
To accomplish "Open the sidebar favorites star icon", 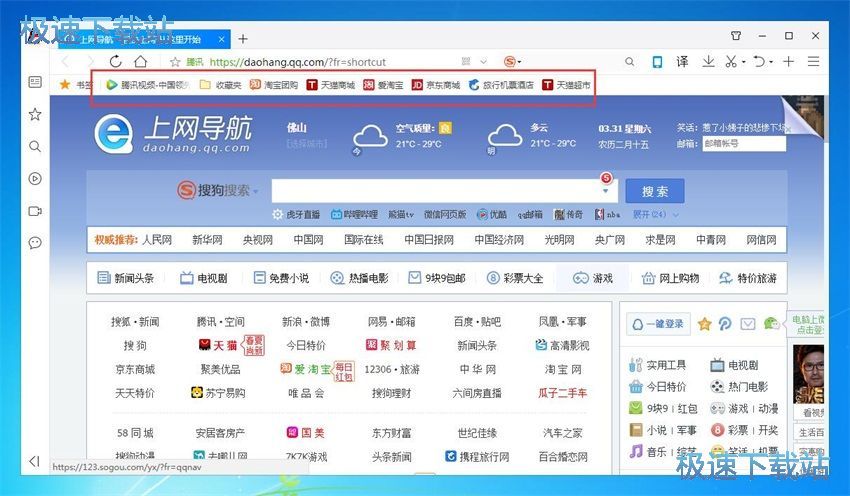I will (35, 114).
